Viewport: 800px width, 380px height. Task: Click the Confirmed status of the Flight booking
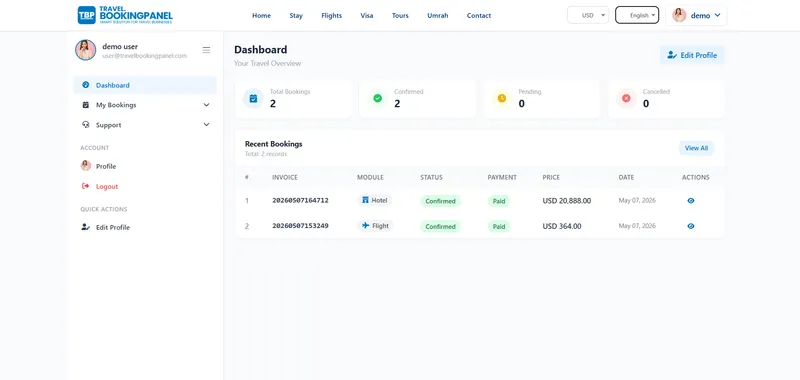tap(440, 226)
